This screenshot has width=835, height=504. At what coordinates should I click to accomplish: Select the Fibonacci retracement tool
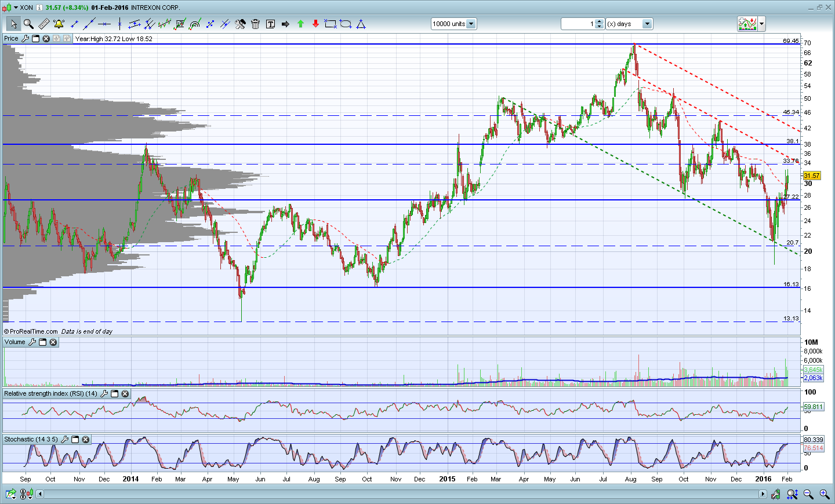pyautogui.click(x=180, y=24)
